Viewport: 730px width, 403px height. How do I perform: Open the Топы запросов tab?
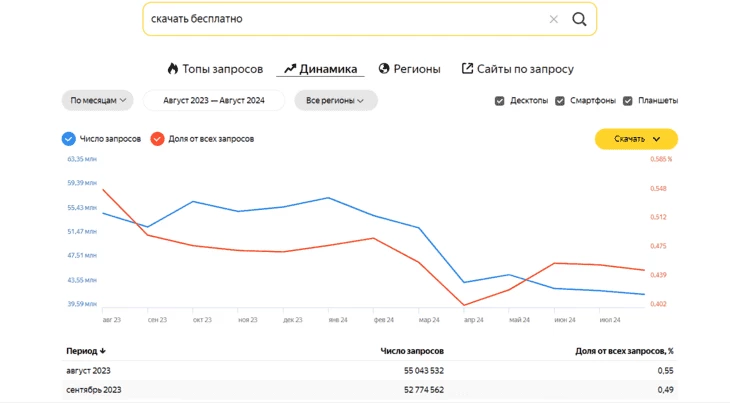tap(215, 69)
